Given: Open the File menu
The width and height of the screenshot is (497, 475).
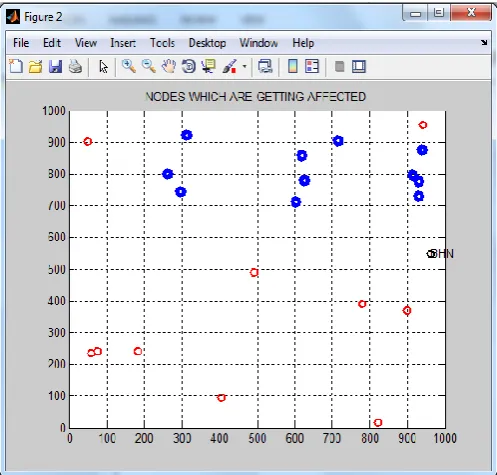Looking at the screenshot, I should pyautogui.click(x=21, y=43).
